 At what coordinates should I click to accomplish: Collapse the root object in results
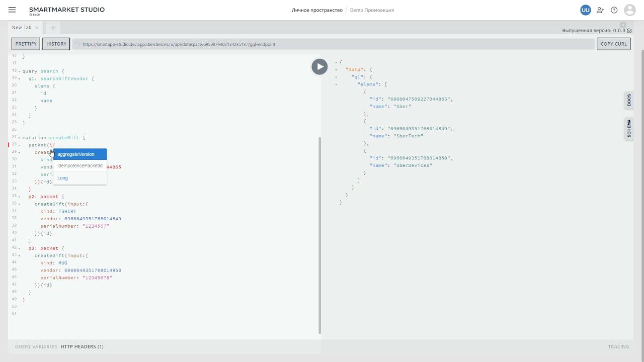tap(336, 62)
